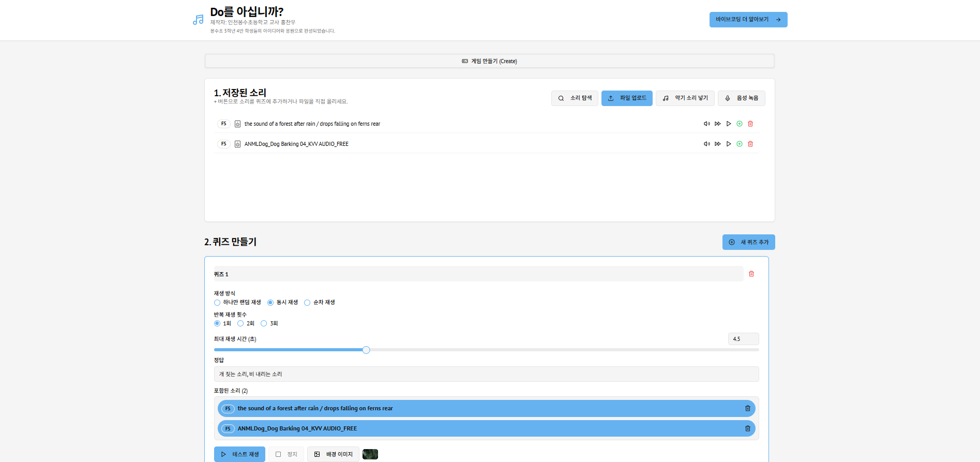Click 새 퀴즈 추가 button
980x462 pixels.
click(x=748, y=242)
